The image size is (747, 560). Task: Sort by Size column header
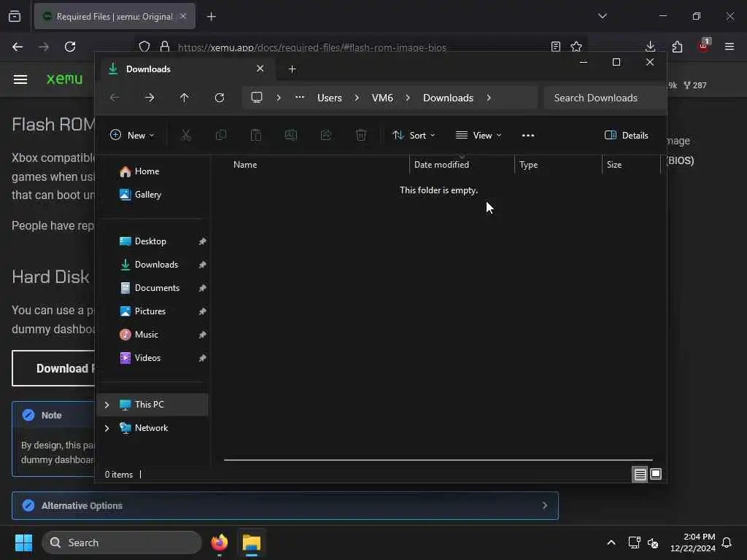[x=614, y=164]
